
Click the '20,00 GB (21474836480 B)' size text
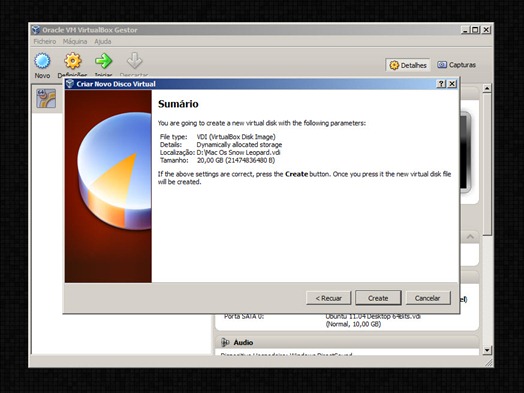click(x=236, y=160)
